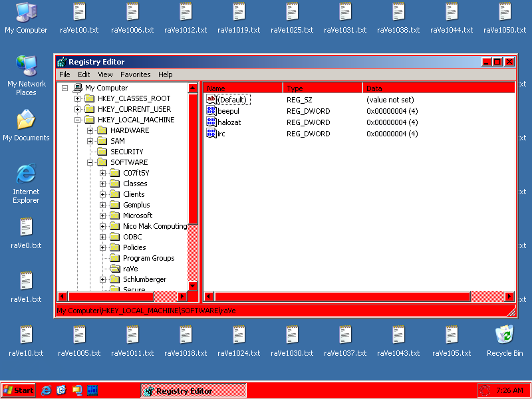Click values pane scroll left arrow
Screen dimensions: 532x399
209,296
